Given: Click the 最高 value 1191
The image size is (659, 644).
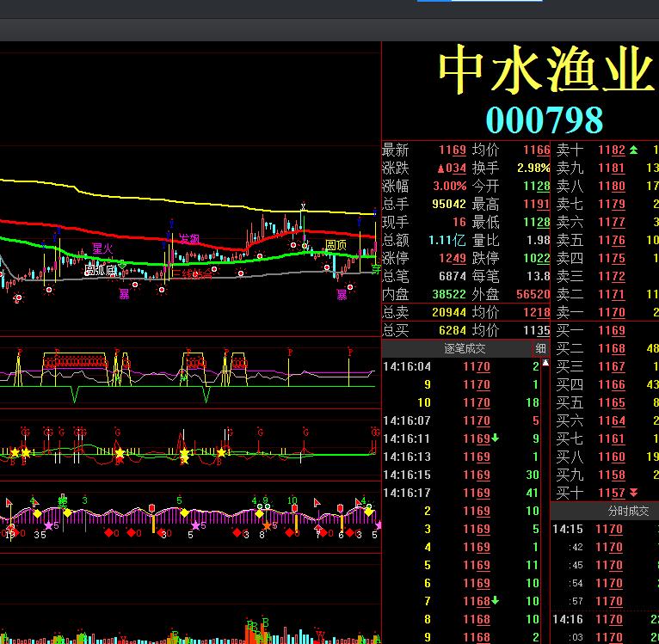Looking at the screenshot, I should point(536,204).
